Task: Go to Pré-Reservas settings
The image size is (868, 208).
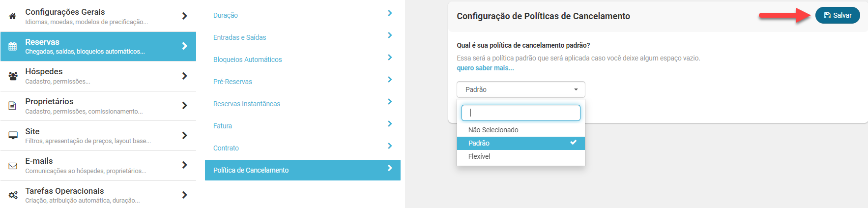Action: tap(232, 82)
